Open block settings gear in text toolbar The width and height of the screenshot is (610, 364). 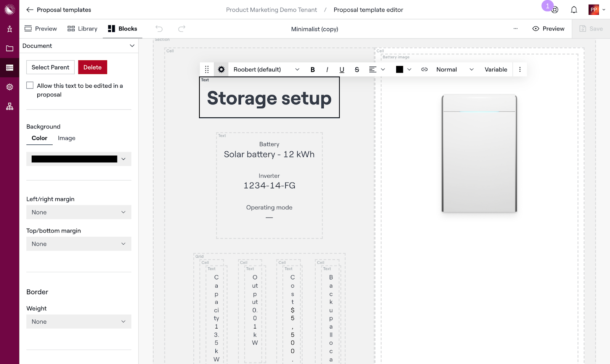coord(221,69)
